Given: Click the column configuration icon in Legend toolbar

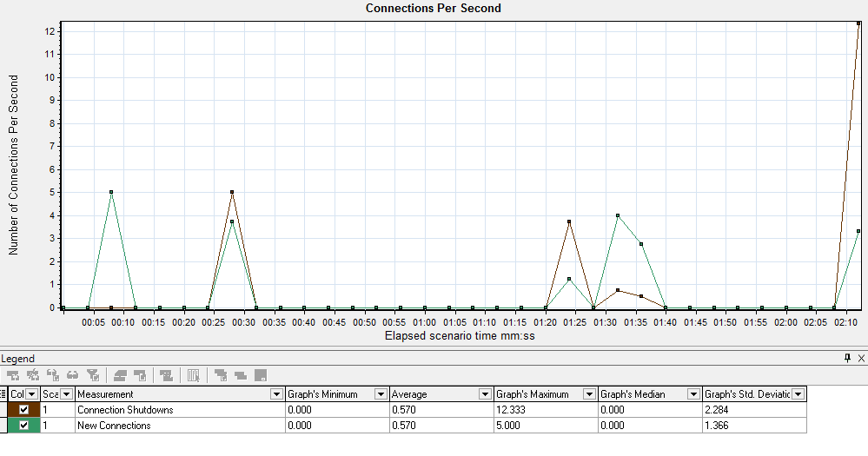Looking at the screenshot, I should pos(194,375).
